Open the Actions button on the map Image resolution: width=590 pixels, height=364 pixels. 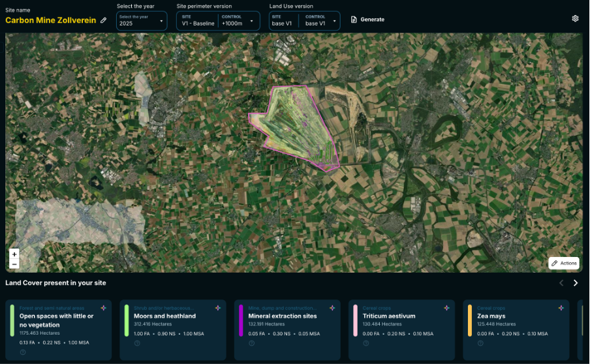pos(563,263)
